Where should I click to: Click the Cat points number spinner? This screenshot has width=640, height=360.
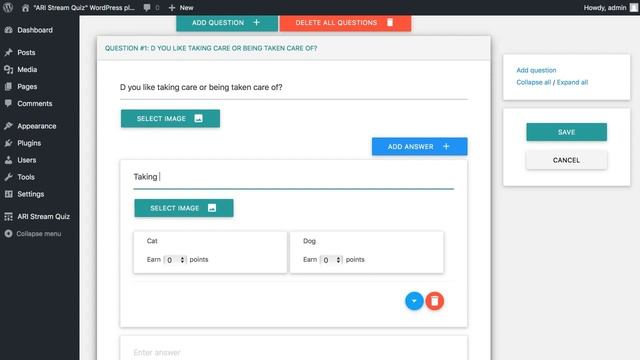(x=175, y=260)
